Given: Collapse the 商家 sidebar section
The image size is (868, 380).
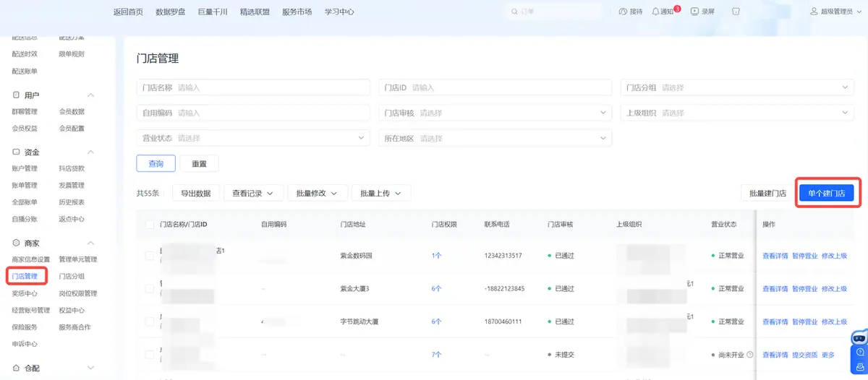Looking at the screenshot, I should [90, 243].
